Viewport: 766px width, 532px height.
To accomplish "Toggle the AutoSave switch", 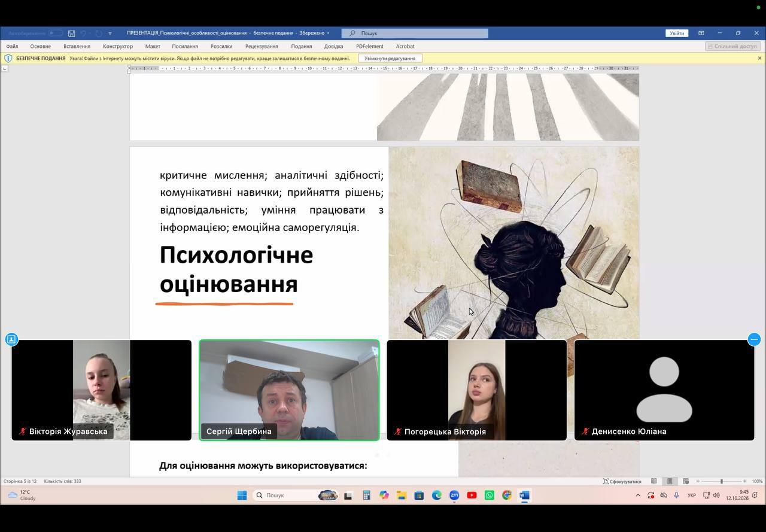I will 55,33.
